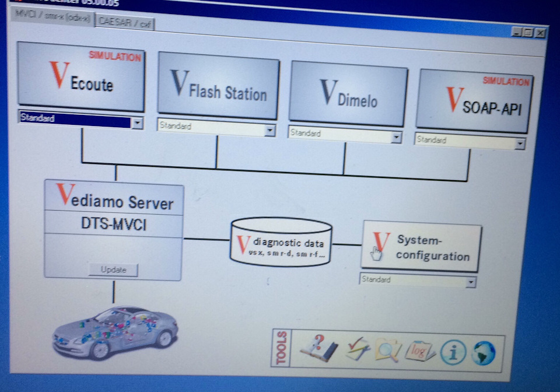
Task: Expand the Ecoute Standard dropdown arrow
Action: (x=137, y=123)
